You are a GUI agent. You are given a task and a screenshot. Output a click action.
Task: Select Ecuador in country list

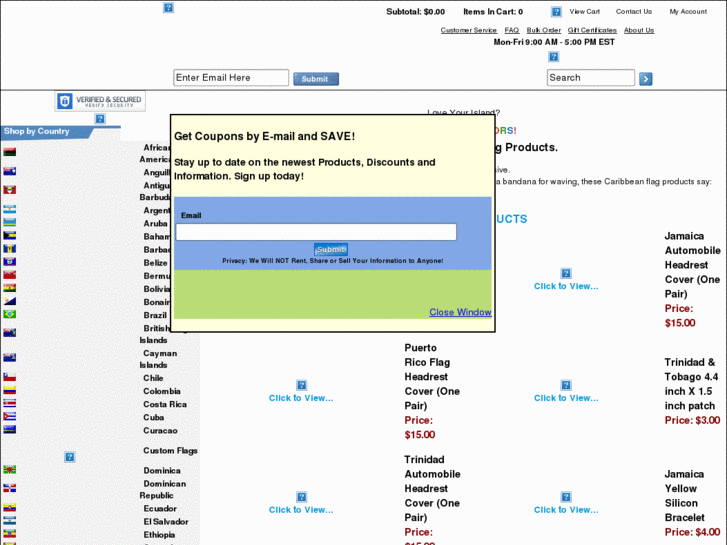coord(160,508)
